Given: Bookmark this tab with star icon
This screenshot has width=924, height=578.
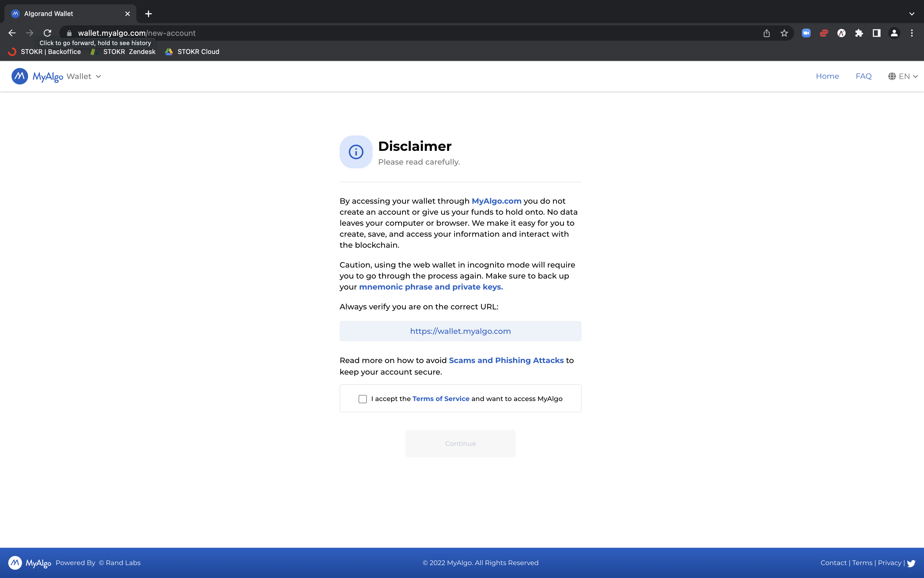Looking at the screenshot, I should (784, 33).
